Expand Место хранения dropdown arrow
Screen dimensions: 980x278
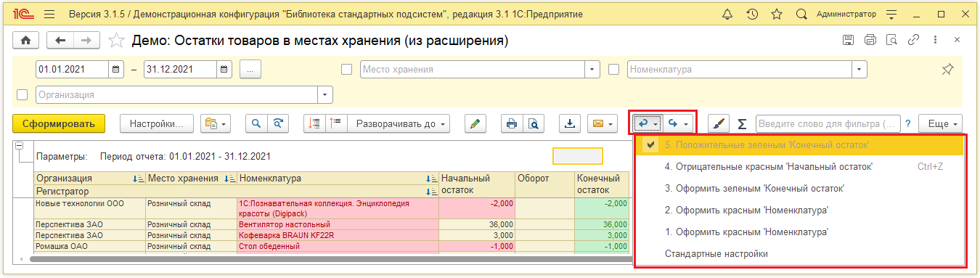point(593,70)
